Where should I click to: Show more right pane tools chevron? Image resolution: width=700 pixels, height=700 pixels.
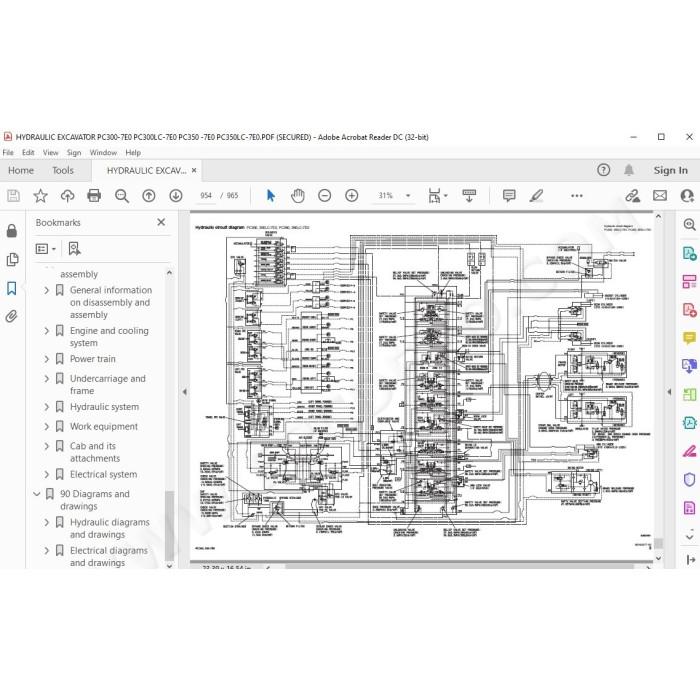click(690, 535)
